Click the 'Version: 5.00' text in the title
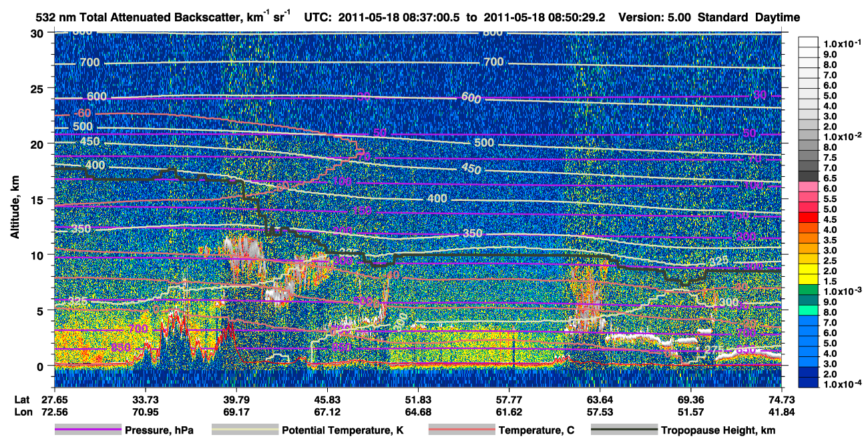The image size is (868, 445). 656,17
